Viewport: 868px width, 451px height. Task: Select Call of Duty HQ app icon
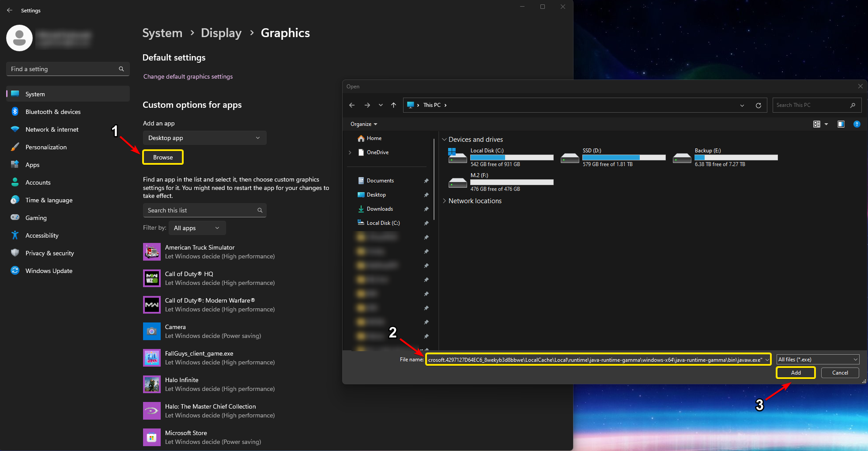152,278
